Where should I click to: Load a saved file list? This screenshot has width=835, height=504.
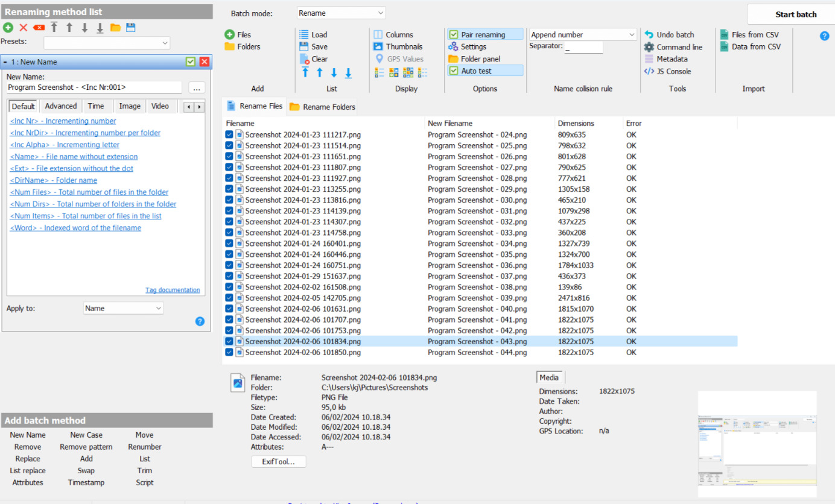(314, 34)
